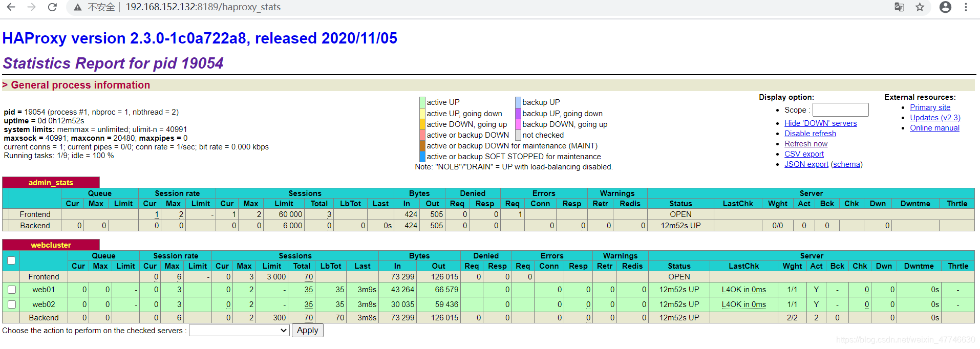
Task: Click the not checked color swatch
Action: 518,135
